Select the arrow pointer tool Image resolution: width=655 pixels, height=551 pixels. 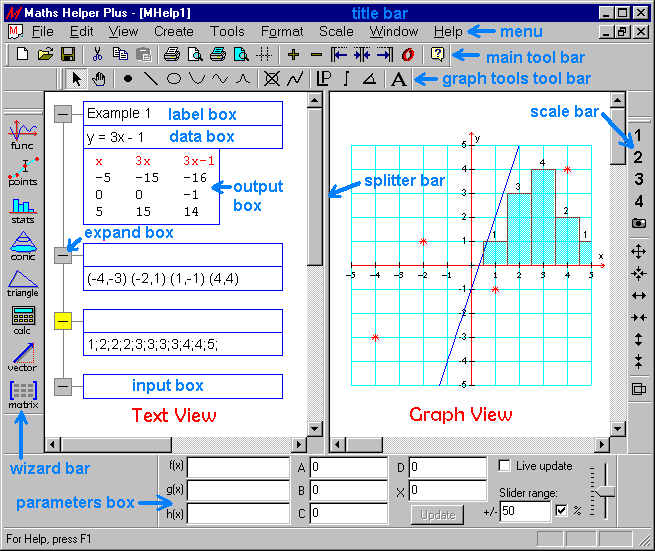tap(76, 79)
